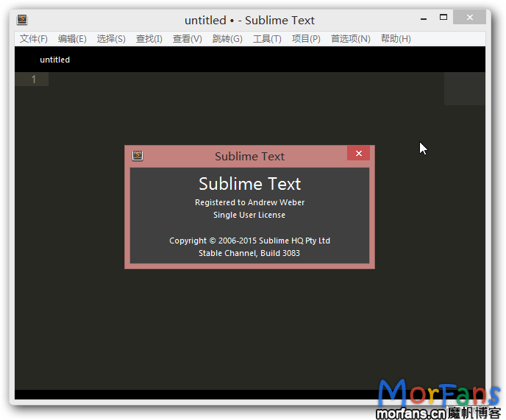
Task: Click the about dialog title bar text
Action: click(249, 156)
